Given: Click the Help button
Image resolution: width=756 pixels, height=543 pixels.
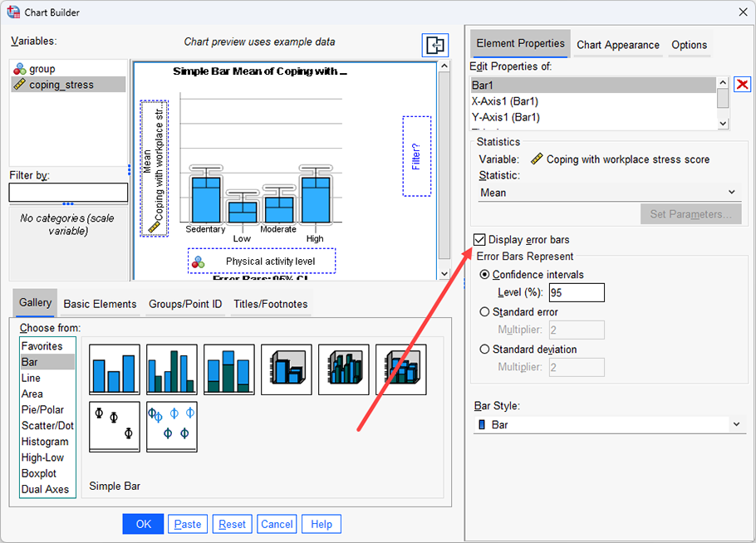Looking at the screenshot, I should tap(321, 524).
